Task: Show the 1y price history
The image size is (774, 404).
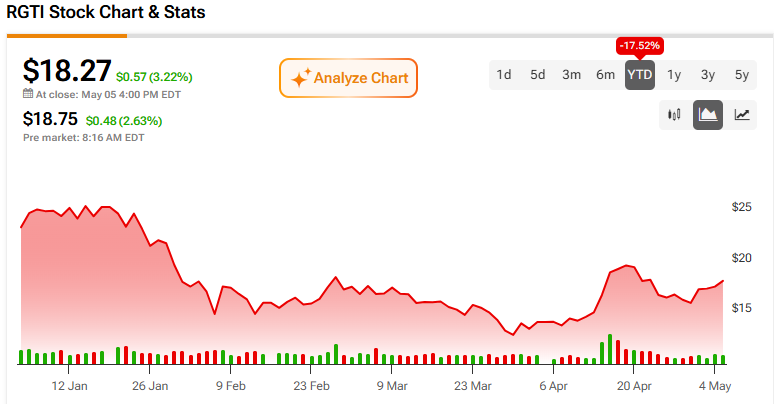Action: pyautogui.click(x=674, y=75)
